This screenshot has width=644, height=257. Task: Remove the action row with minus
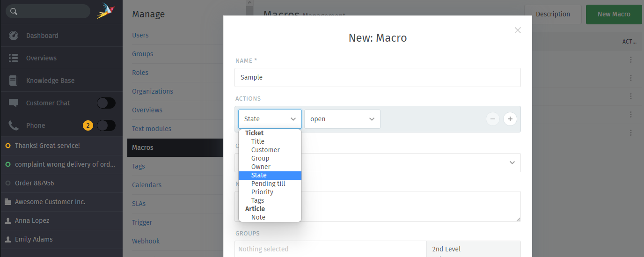492,119
